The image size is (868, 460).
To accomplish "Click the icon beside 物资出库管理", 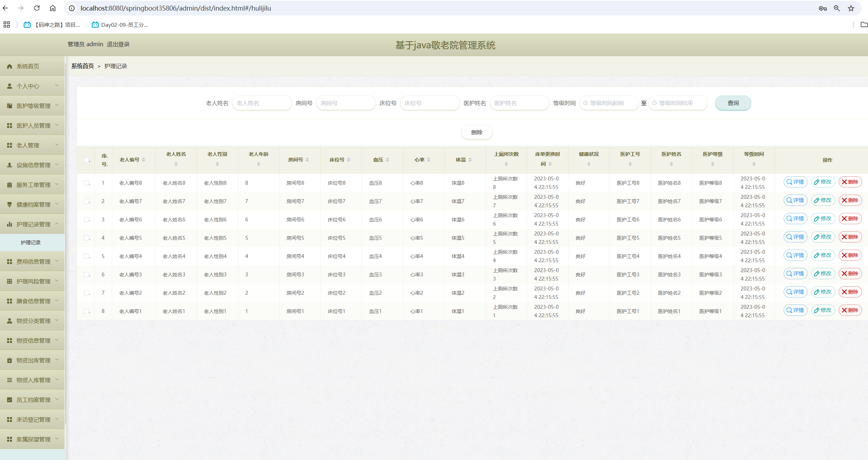I will [x=10, y=360].
